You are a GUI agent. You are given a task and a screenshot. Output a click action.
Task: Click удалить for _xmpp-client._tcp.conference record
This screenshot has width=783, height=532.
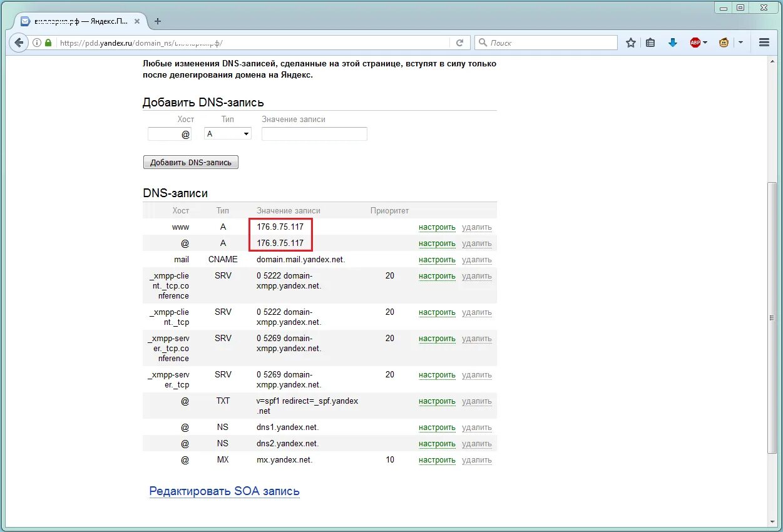(x=477, y=276)
